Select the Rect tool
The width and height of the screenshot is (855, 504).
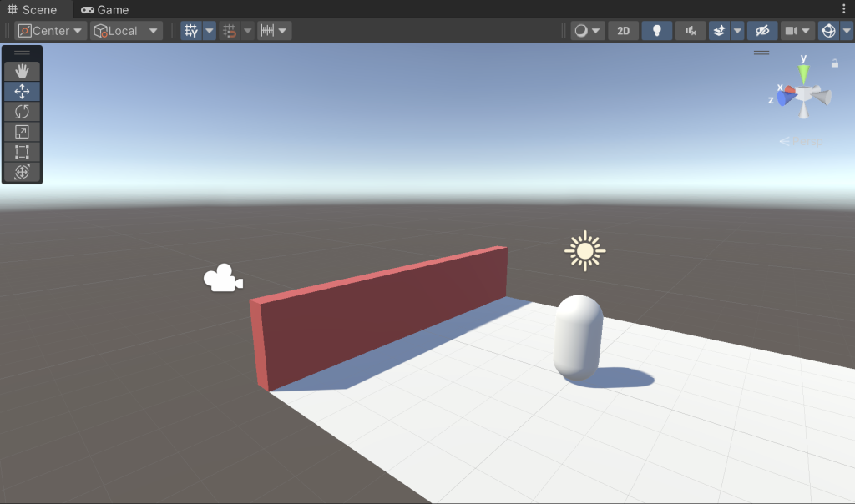pos(23,152)
